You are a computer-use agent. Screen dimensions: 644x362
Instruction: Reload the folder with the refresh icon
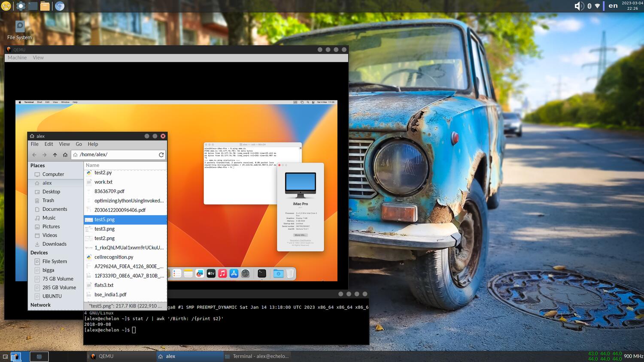(161, 155)
